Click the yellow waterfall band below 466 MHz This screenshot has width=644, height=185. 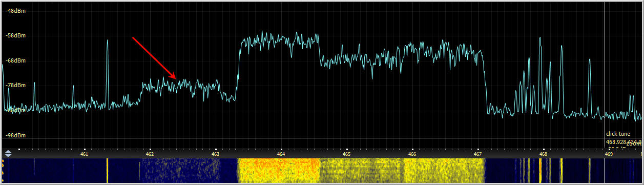444,171
